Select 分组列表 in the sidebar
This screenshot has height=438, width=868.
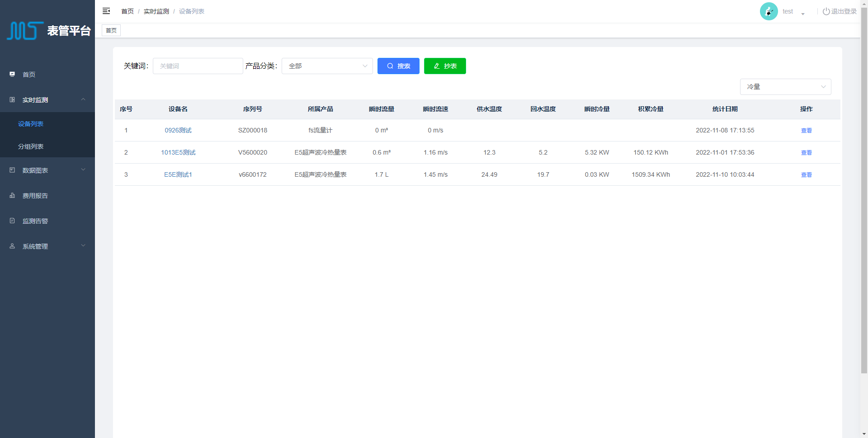click(31, 146)
